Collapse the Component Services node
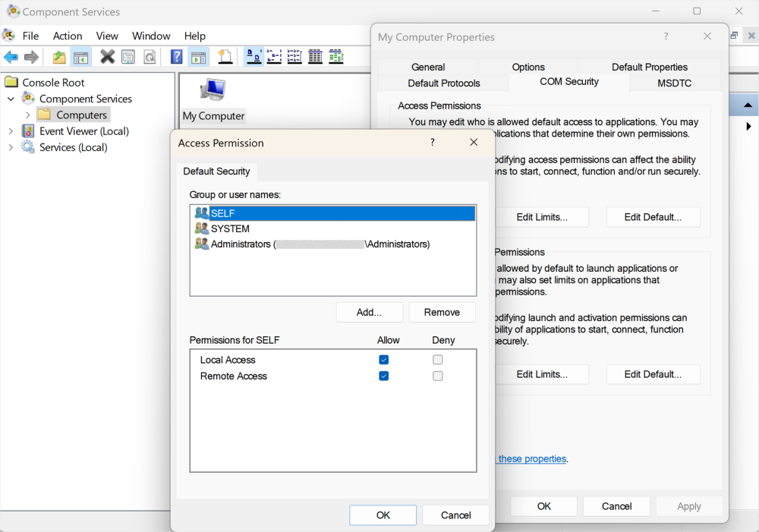Image resolution: width=759 pixels, height=532 pixels. click(11, 98)
